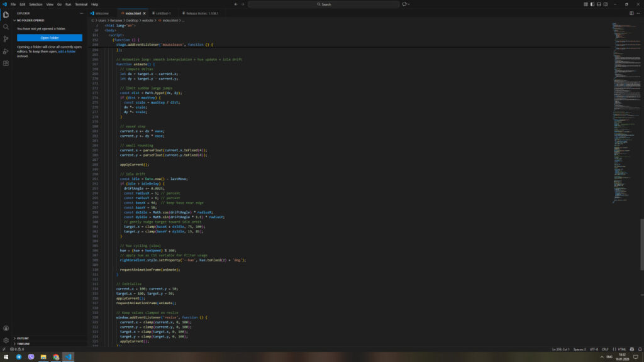The height and width of the screenshot is (362, 644).
Task: Open the Extensions view
Action: point(6,63)
